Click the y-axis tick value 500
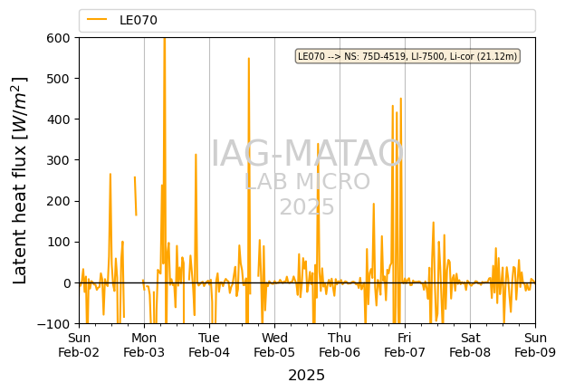 [58, 79]
